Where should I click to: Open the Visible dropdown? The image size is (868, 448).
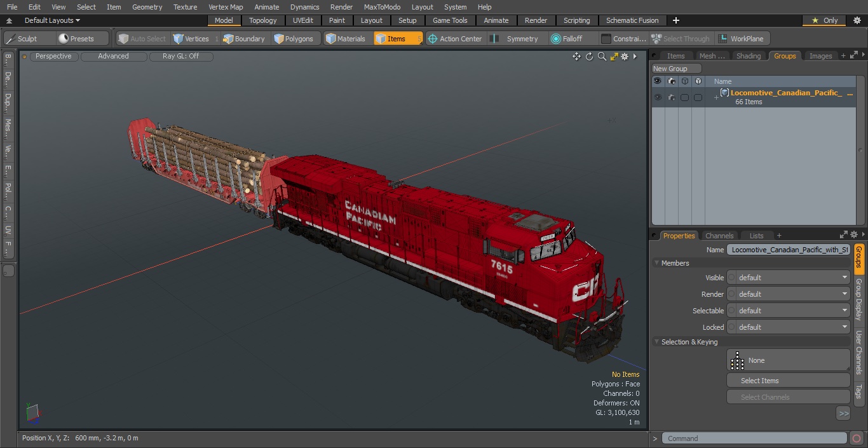pyautogui.click(x=788, y=278)
